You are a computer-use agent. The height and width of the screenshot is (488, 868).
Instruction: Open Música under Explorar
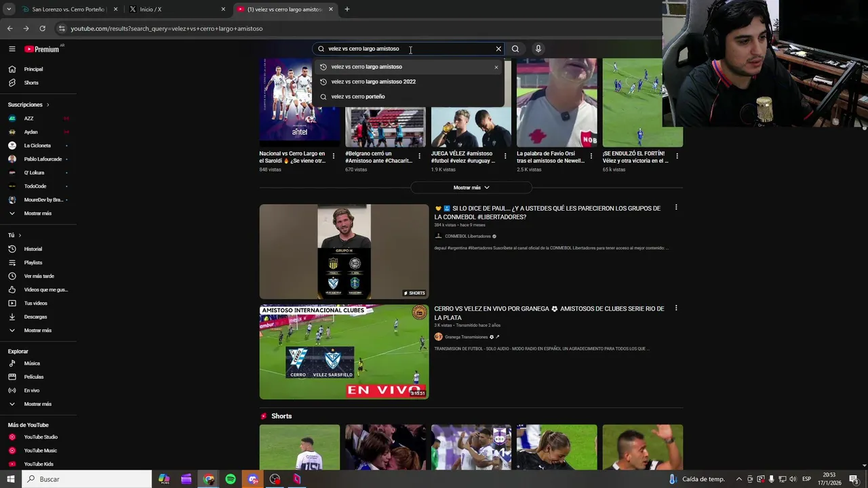pos(32,363)
